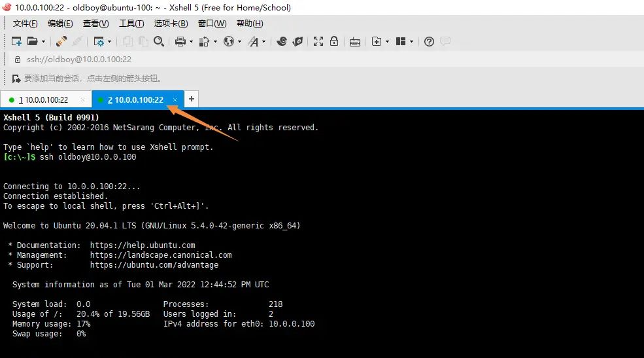The height and width of the screenshot is (358, 644).
Task: Expand the Open session dropdown arrow
Action: click(43, 41)
